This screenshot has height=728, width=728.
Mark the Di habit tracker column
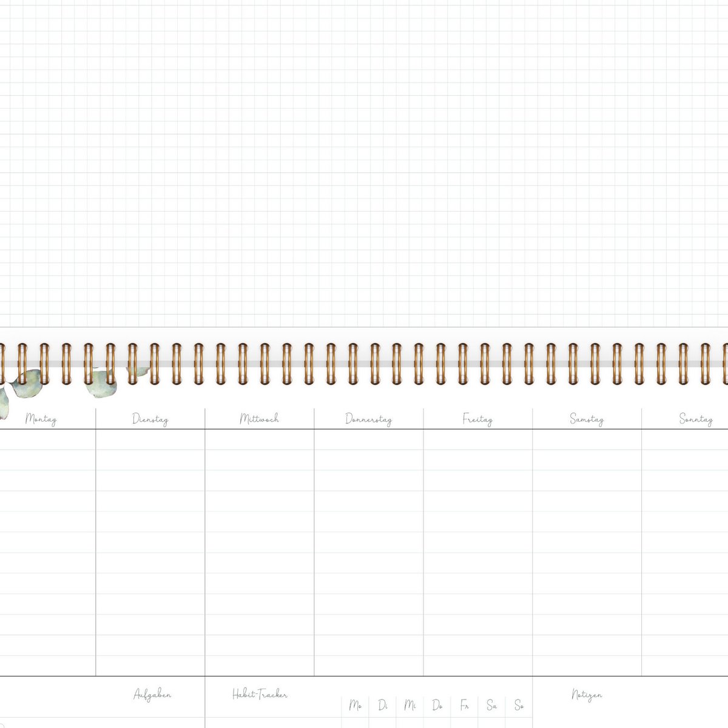(383, 706)
